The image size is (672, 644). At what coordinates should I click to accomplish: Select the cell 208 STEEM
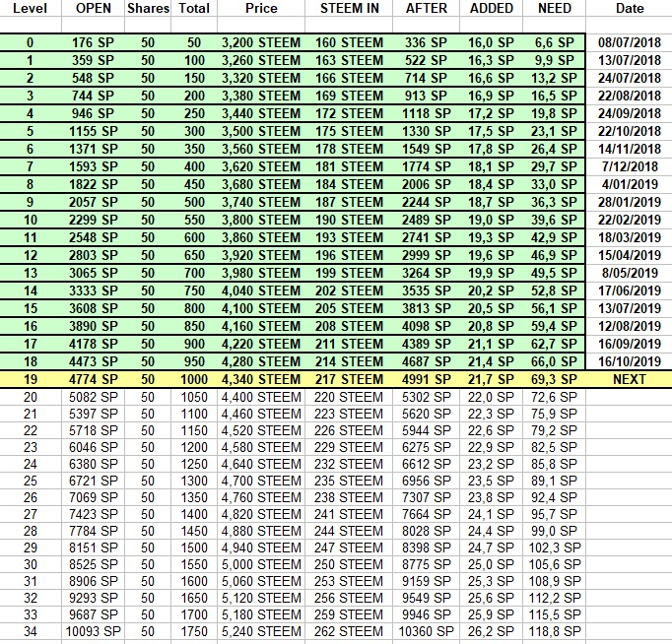tap(349, 326)
